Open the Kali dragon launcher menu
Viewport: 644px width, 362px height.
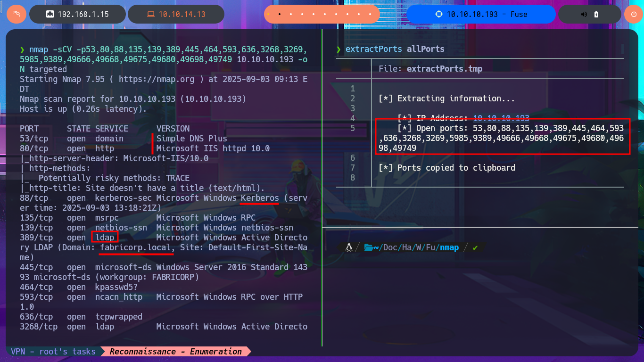[x=17, y=14]
